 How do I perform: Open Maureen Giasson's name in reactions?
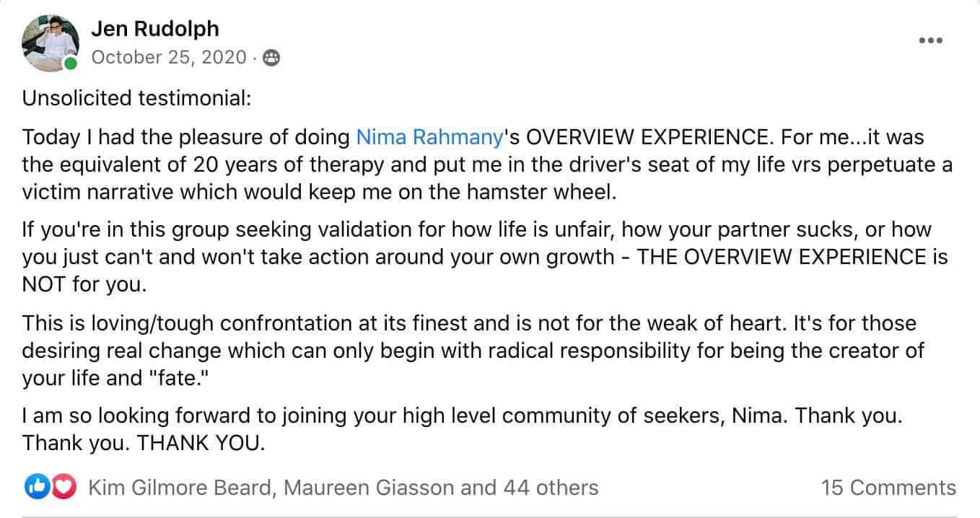369,488
